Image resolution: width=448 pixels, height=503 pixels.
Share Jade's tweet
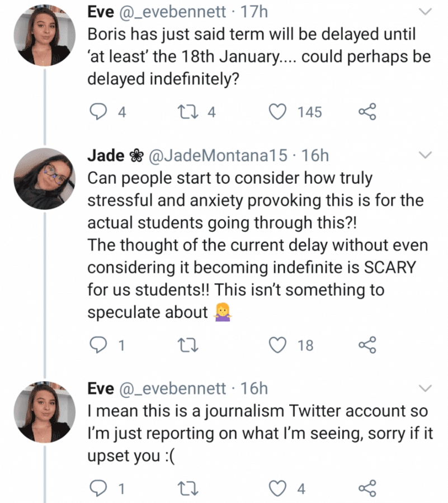(x=367, y=345)
